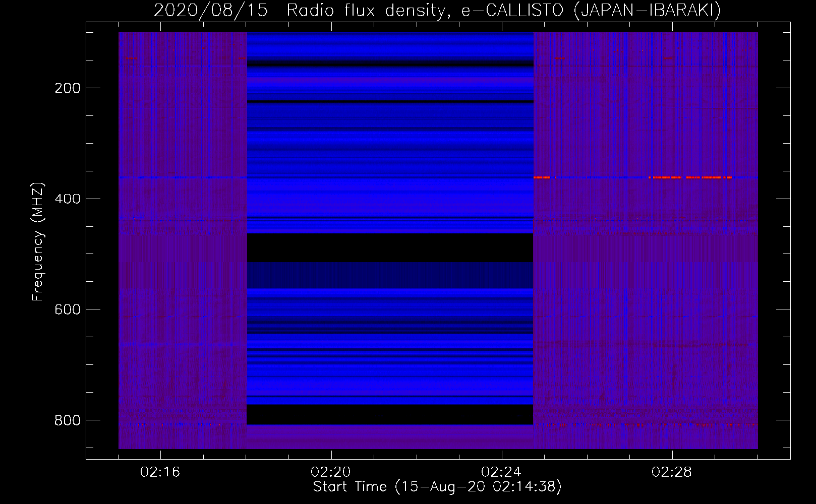
Task: Click the bright red emission streak near 360 MHz
Action: pyautogui.click(x=690, y=177)
